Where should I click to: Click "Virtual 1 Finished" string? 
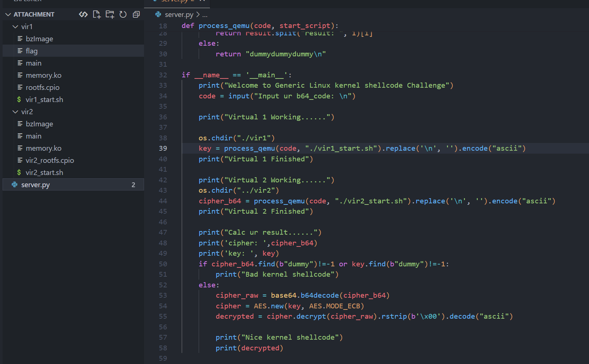[266, 159]
